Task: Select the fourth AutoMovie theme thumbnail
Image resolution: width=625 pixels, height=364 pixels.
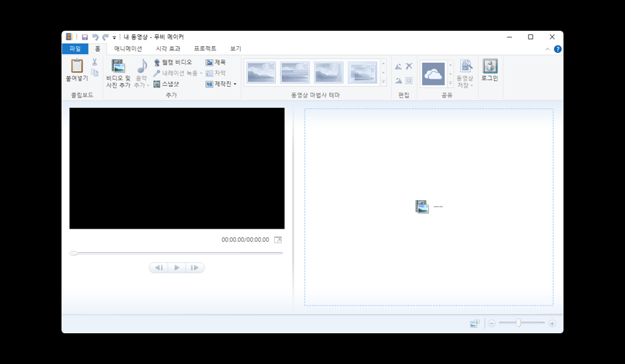Action: [362, 73]
